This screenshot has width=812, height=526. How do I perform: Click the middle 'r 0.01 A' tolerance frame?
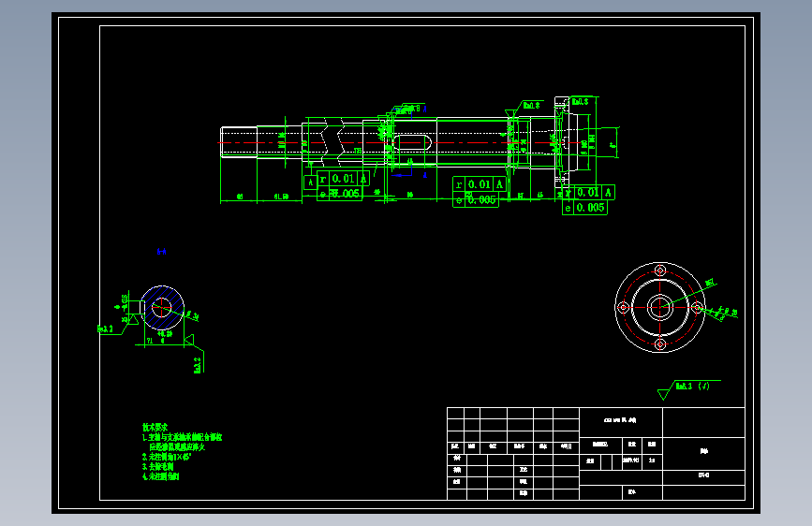point(479,184)
